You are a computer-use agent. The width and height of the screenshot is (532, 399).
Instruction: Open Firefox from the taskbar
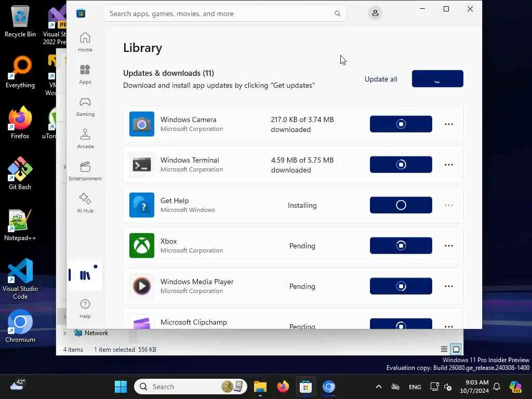[x=283, y=387]
